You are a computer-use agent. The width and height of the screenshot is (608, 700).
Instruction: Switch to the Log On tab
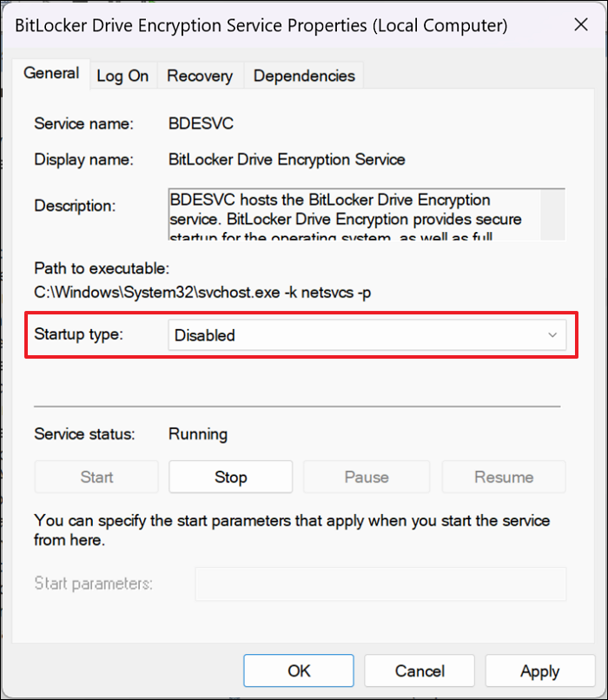pyautogui.click(x=122, y=76)
